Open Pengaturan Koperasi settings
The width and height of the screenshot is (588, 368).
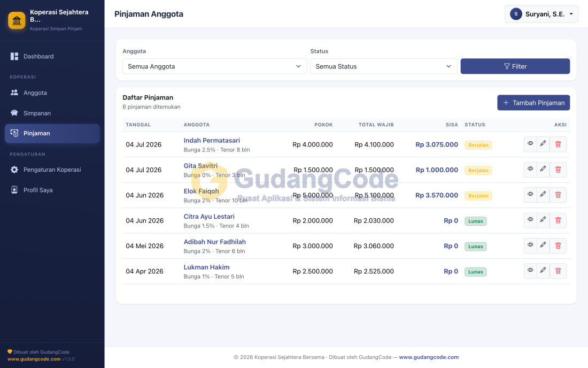coord(52,170)
